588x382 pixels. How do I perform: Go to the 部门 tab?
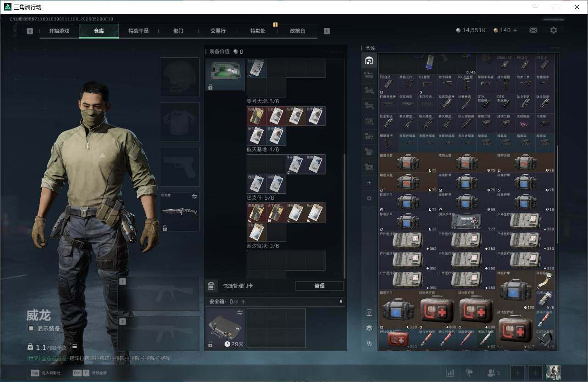tap(178, 31)
